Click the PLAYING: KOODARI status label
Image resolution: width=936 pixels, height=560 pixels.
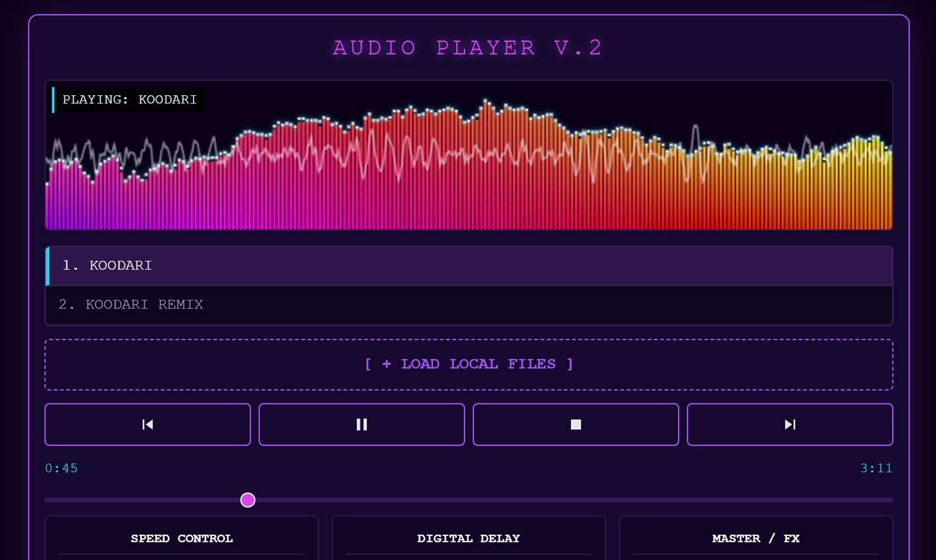tap(129, 99)
